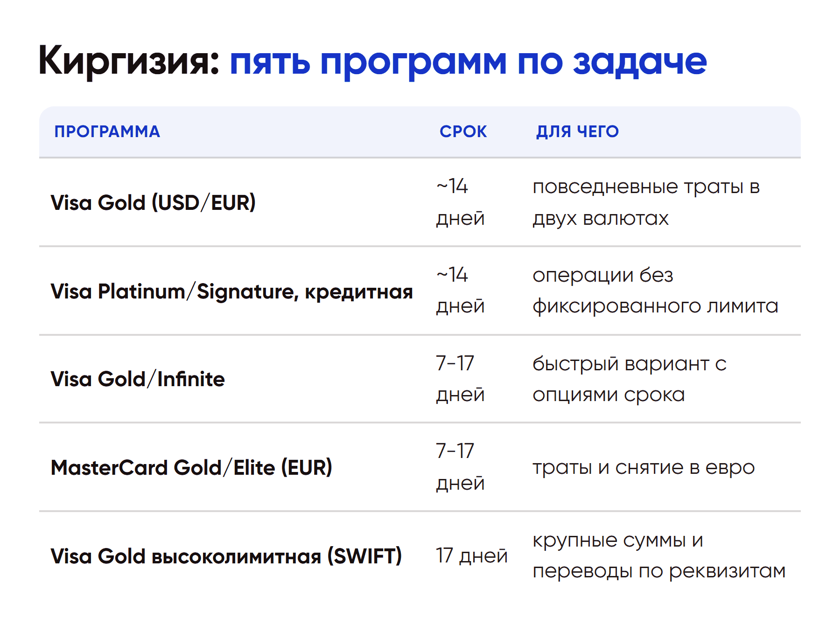Click the 'траты и снятие в евро' description
840x638 pixels.
(644, 467)
